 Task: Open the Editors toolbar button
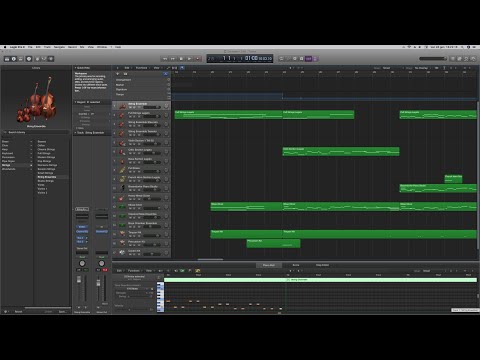point(51,59)
